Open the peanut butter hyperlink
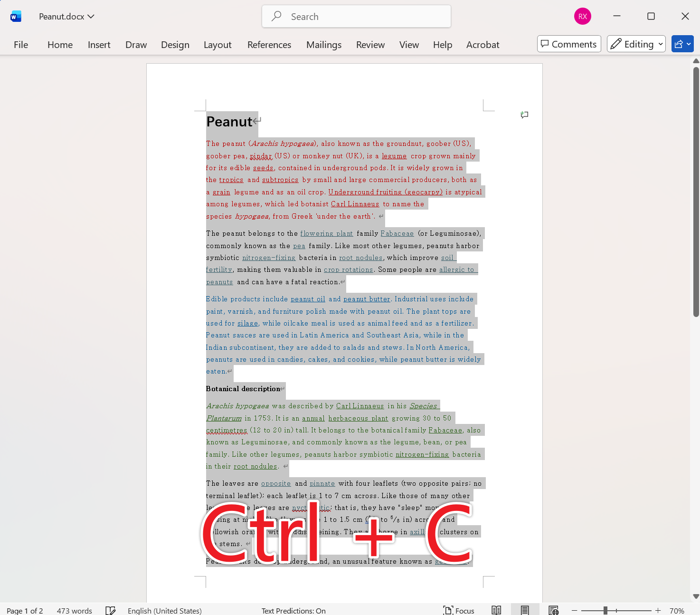 coord(366,299)
